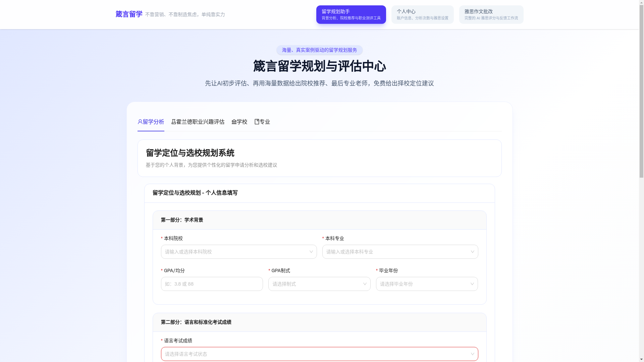Focus the GPA/均分 input field
Screen dimensions: 644x362
(x=212, y=284)
